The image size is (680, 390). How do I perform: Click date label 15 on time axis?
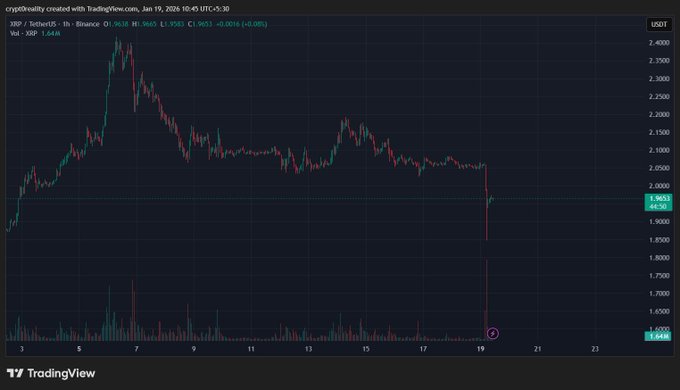click(366, 349)
